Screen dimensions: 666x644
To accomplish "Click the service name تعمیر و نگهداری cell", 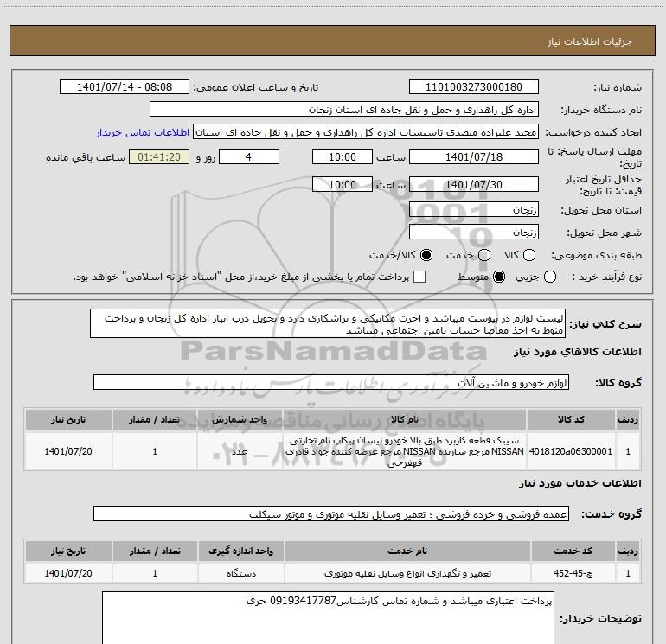I will click(407, 573).
